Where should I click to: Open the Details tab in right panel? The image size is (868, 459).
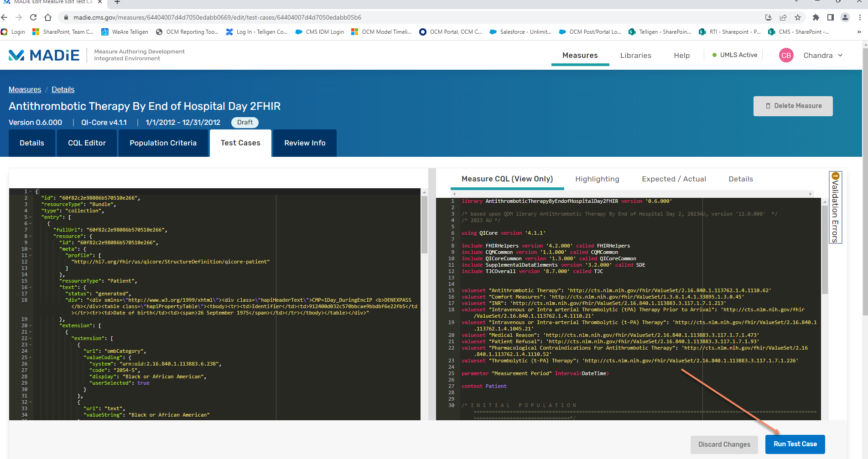click(x=741, y=179)
